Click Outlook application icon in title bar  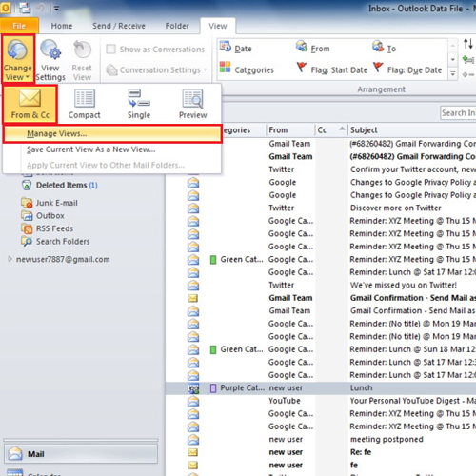tap(6, 8)
